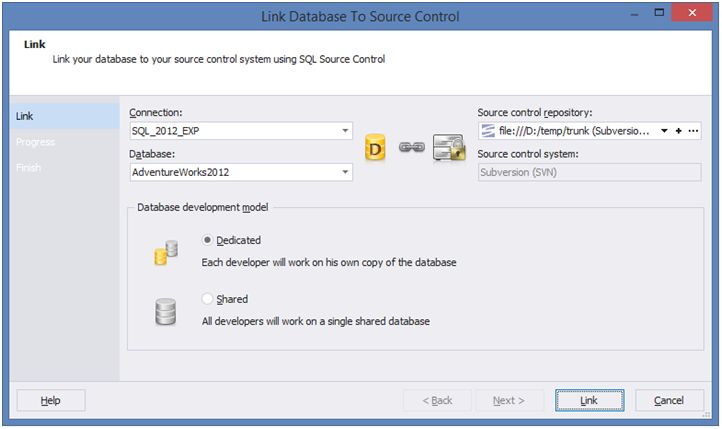Open repository options via the ellipsis icon
Screen dimensions: 722x429
[693, 131]
